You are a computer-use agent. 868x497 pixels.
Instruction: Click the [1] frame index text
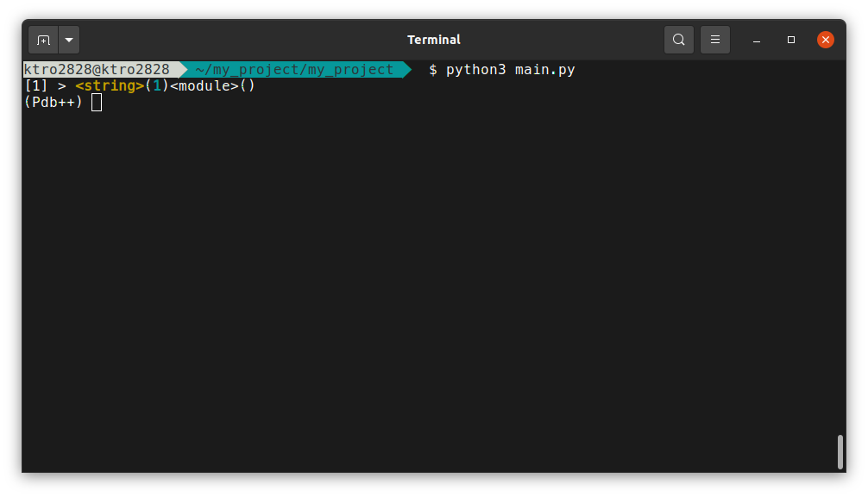pyautogui.click(x=36, y=86)
